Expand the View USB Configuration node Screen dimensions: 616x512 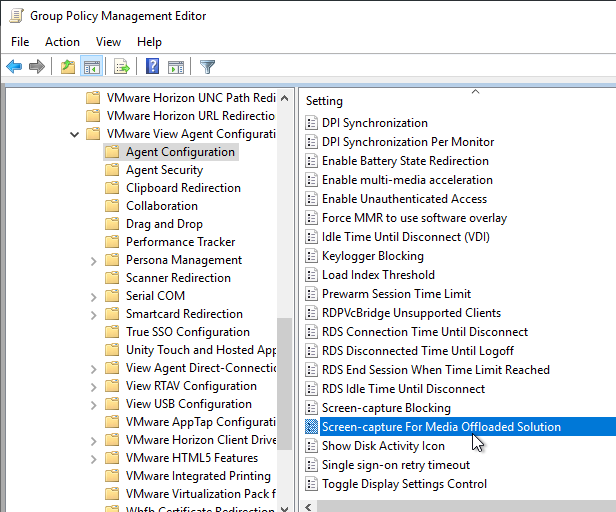click(94, 405)
